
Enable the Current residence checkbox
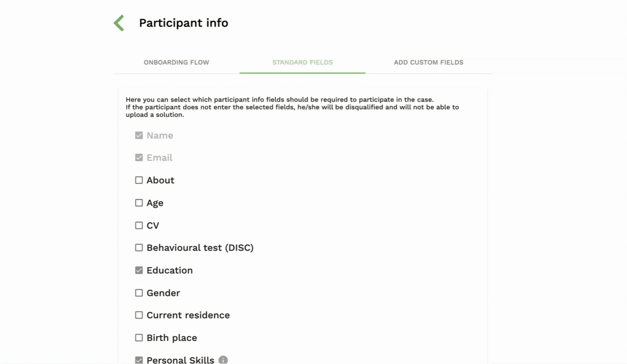(x=139, y=315)
